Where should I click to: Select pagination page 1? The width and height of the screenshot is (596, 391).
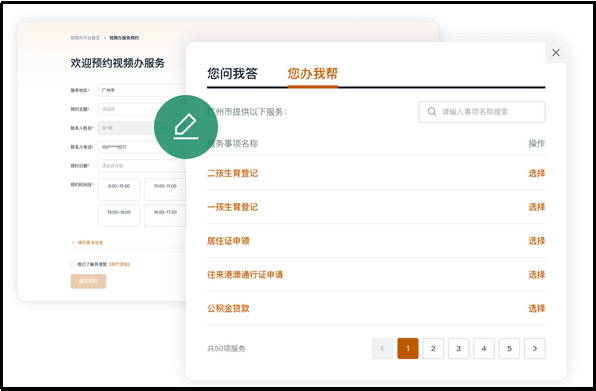(x=408, y=348)
